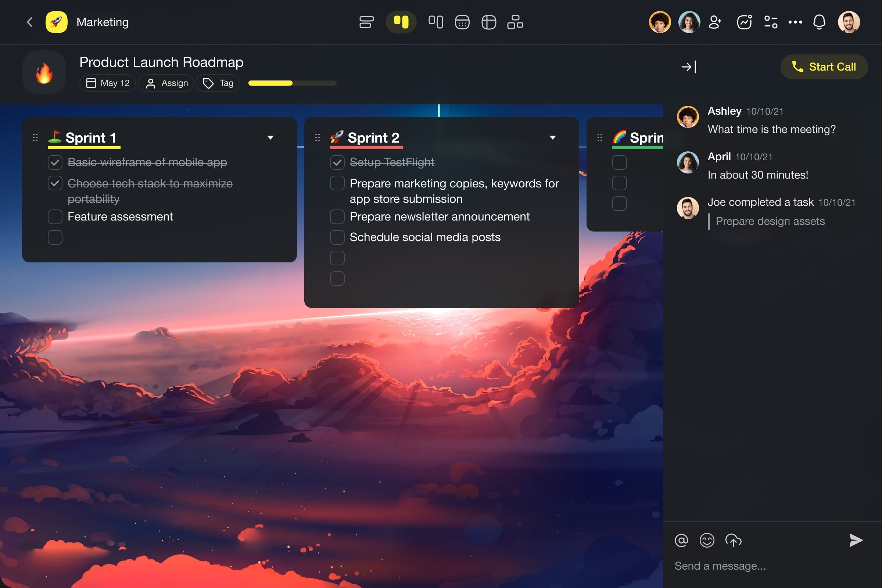Uncheck the completed Setup TestFlight task
This screenshot has height=588, width=882.
337,162
